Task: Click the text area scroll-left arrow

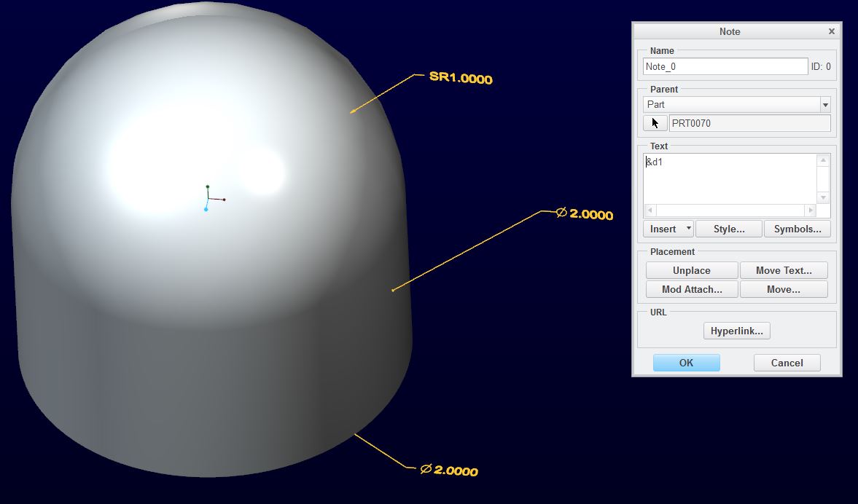Action: tap(650, 210)
